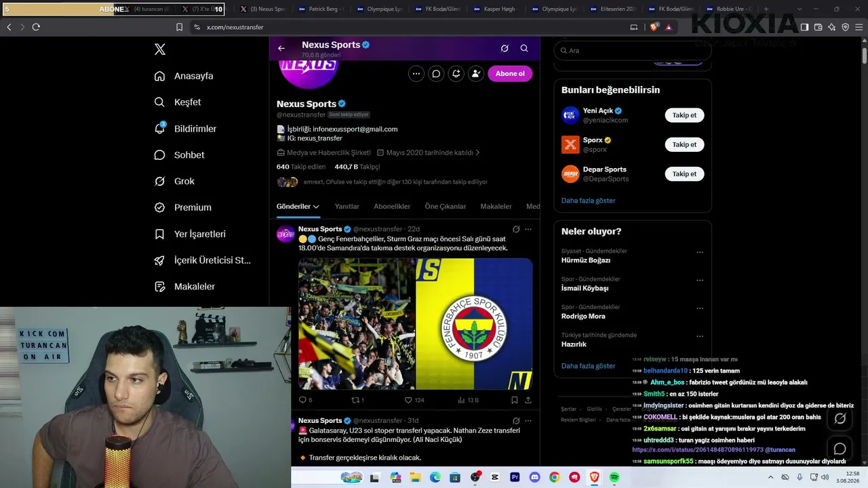Toggle post notifications bell for Nexus Sports

(456, 74)
